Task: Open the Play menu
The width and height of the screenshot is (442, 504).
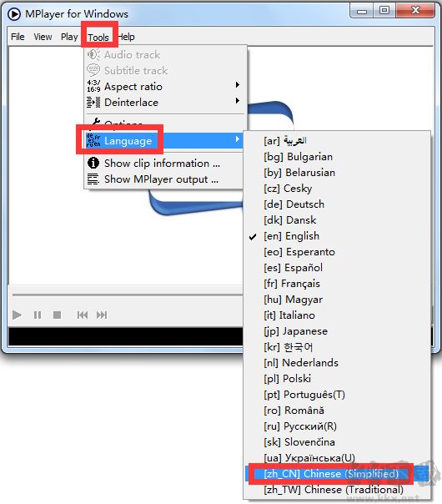Action: 69,37
